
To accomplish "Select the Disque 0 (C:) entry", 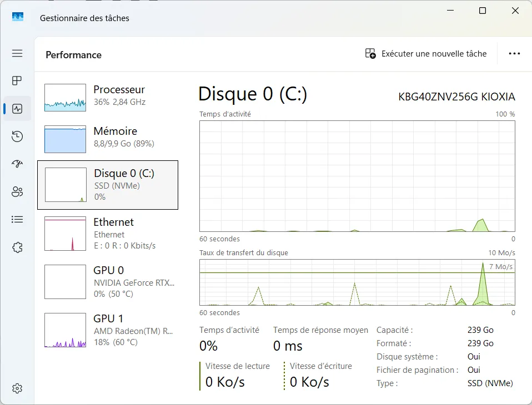I will (108, 185).
